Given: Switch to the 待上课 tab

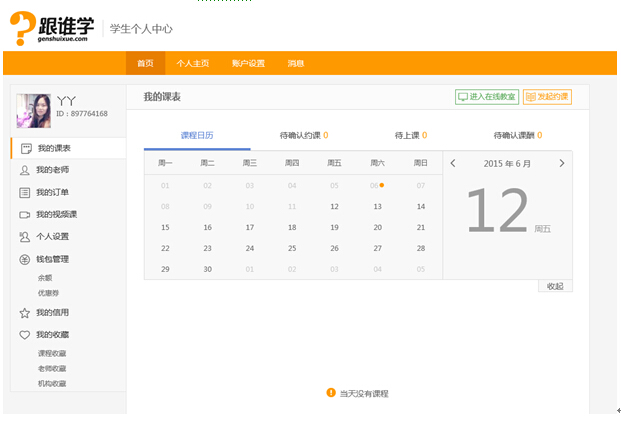Looking at the screenshot, I should tap(410, 135).
